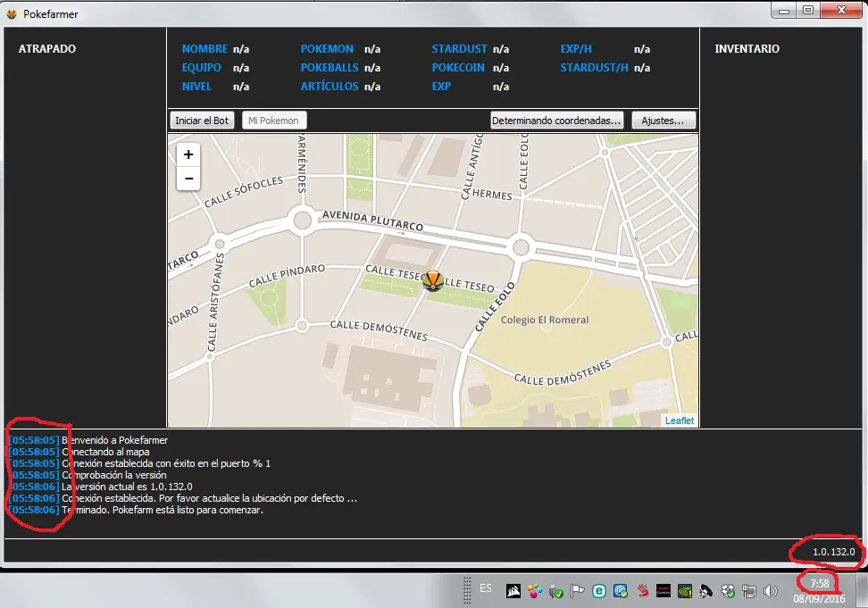The image size is (868, 608).
Task: Click the INVENTARIO panel heading
Action: [747, 49]
